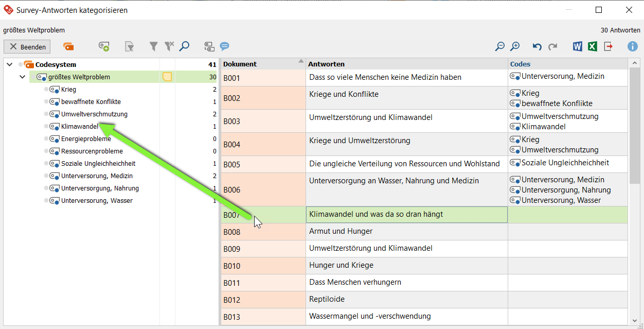Screen dimensions: 644x329
Task: Click the code icon next to Krieg in tree
Action: [55, 90]
